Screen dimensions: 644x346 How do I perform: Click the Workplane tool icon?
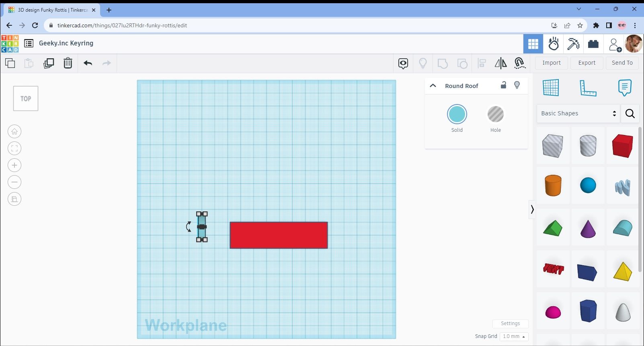pos(551,88)
